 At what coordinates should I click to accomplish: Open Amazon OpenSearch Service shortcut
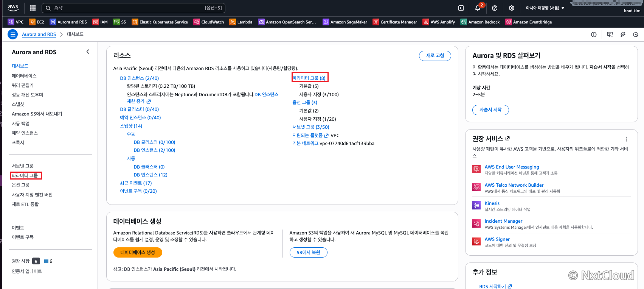click(287, 22)
